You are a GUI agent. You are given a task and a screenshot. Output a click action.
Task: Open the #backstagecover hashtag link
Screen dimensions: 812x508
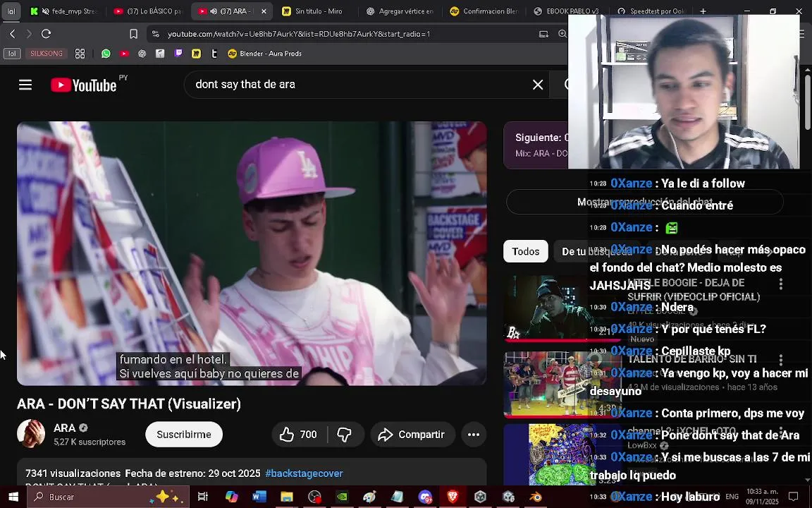click(304, 473)
